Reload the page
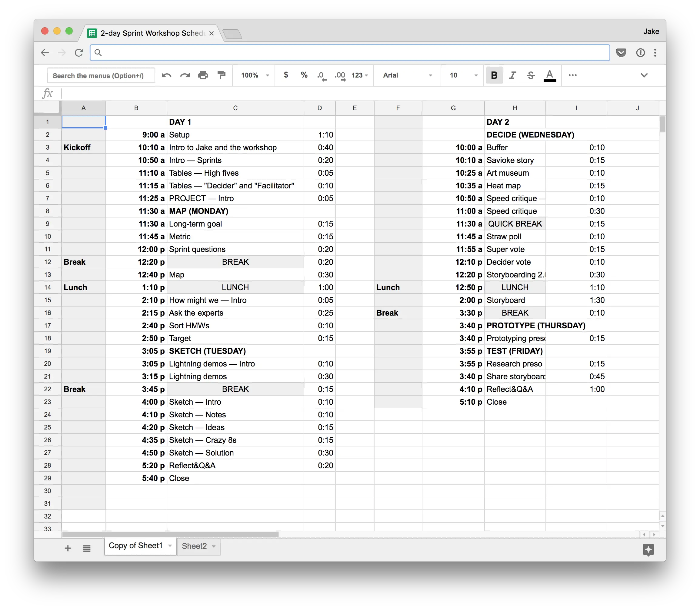Image resolution: width=700 pixels, height=610 pixels. pyautogui.click(x=79, y=53)
